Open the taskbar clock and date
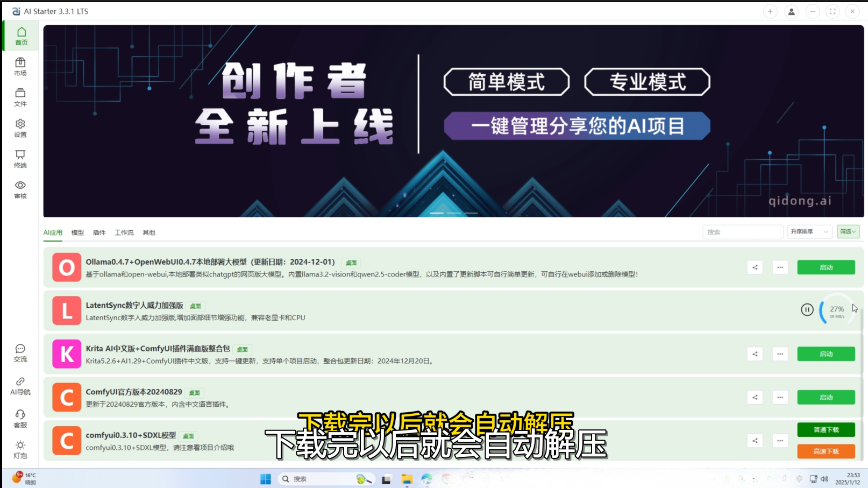 (848, 479)
